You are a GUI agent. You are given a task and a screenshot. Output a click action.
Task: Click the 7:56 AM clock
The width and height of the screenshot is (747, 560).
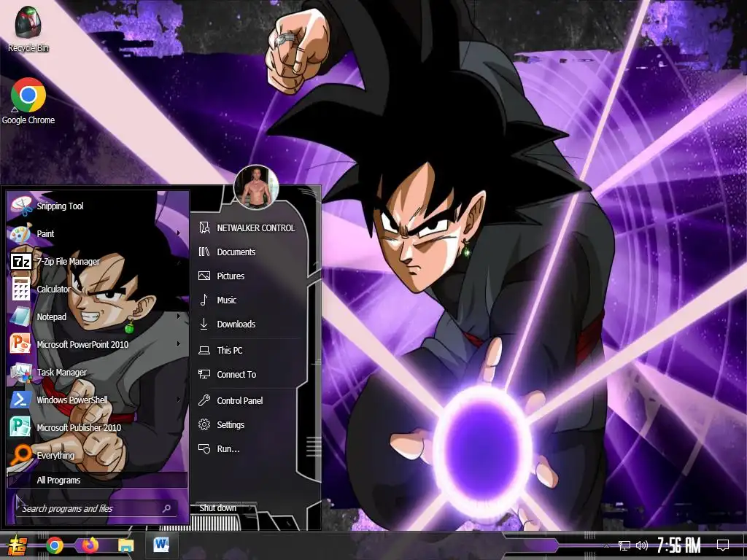pos(679,545)
